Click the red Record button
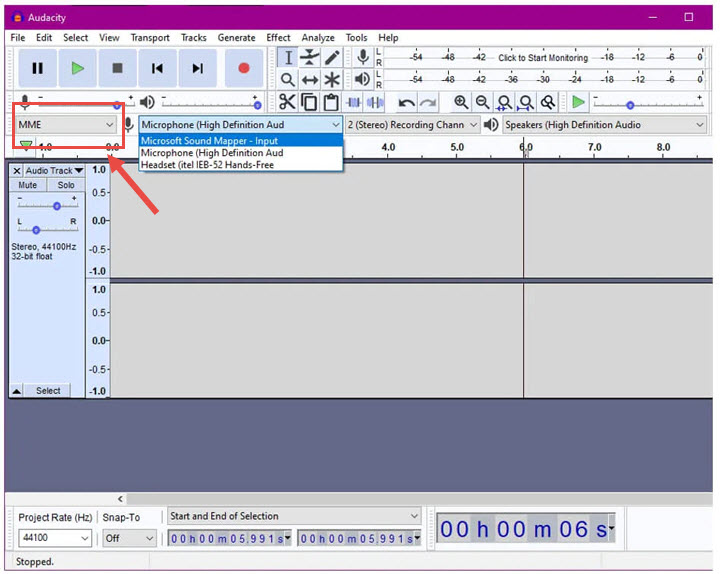 click(243, 68)
